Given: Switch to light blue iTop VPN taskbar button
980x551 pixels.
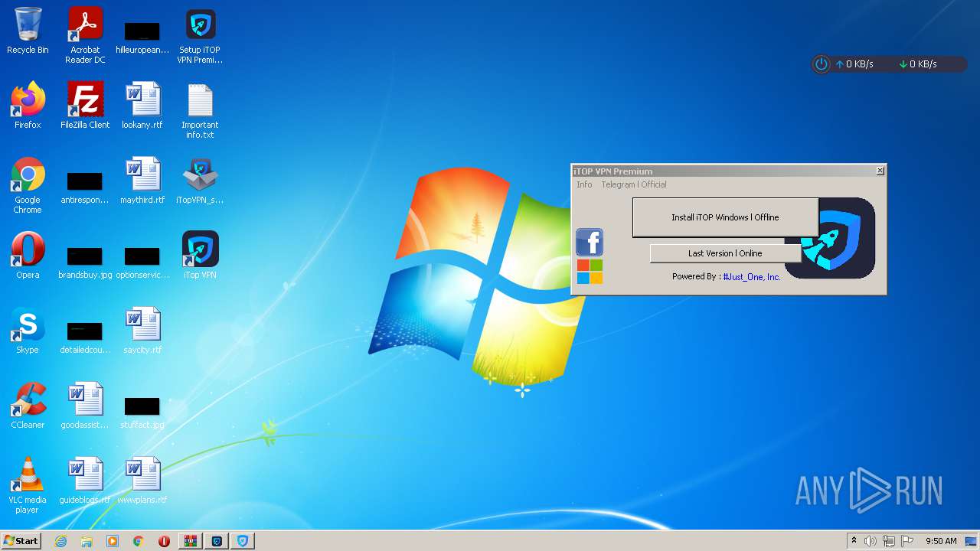Looking at the screenshot, I should pyautogui.click(x=243, y=541).
